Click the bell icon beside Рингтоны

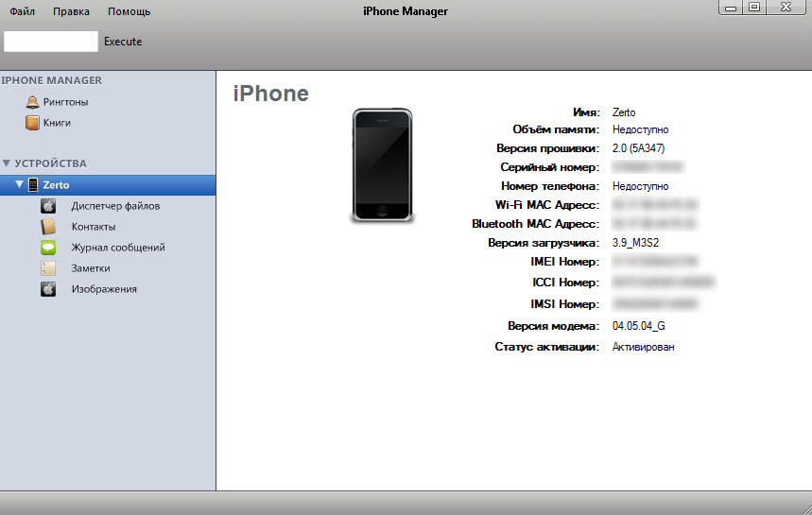click(32, 102)
